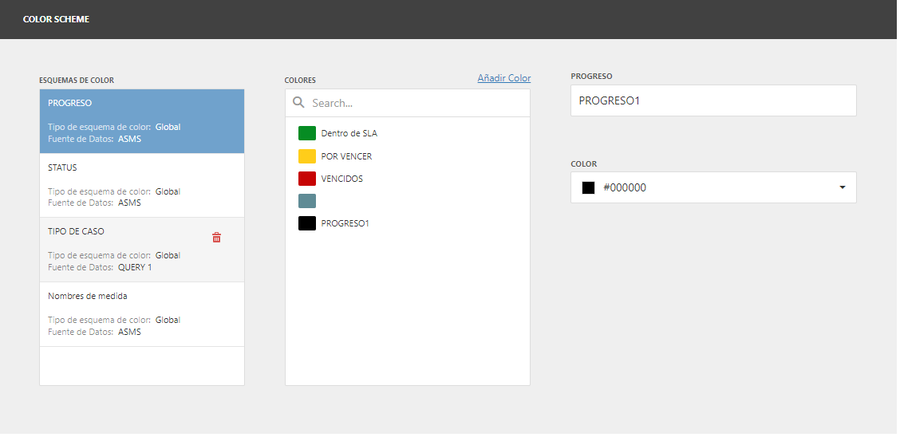Image resolution: width=900 pixels, height=437 pixels.
Task: Click the #000000 color value
Action: [625, 188]
